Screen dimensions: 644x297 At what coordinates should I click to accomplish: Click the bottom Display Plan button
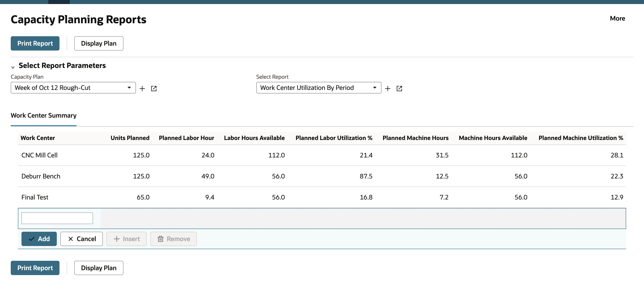click(99, 268)
